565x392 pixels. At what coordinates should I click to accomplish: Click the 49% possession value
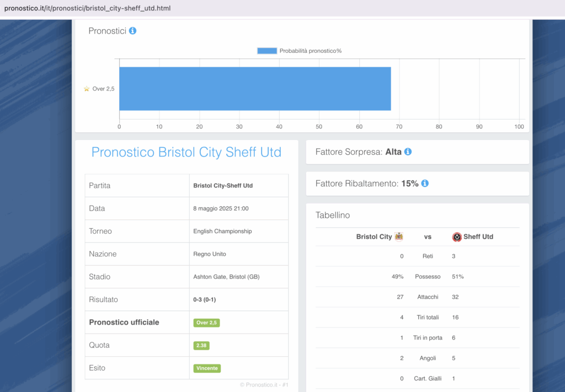397,277
